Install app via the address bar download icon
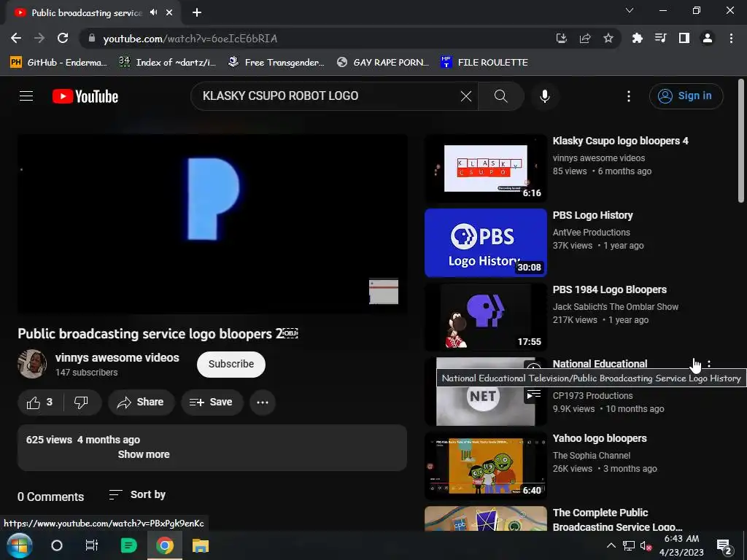747x560 pixels. pyautogui.click(x=561, y=38)
